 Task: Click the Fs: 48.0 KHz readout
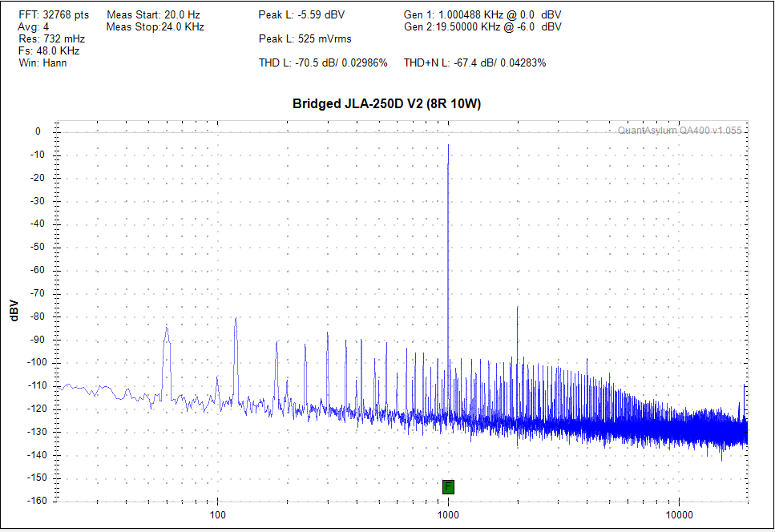point(49,51)
